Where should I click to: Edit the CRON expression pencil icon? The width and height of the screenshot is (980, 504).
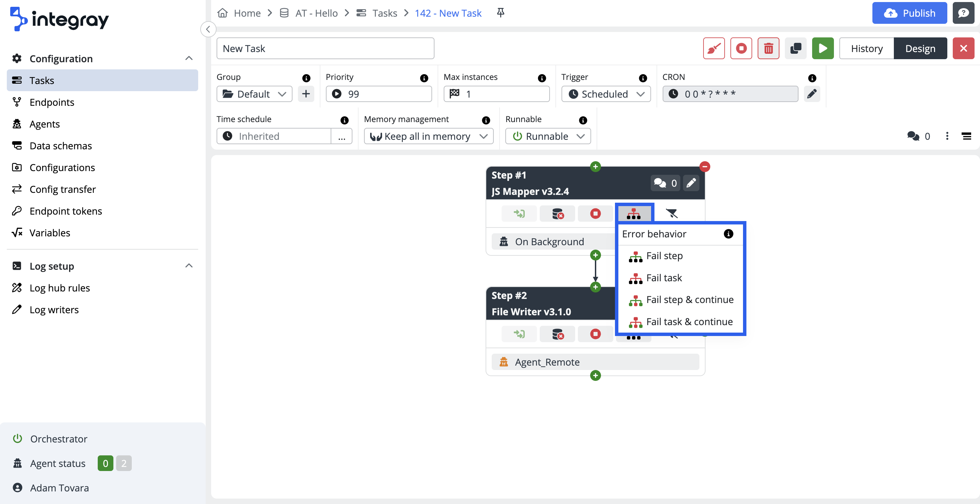pyautogui.click(x=811, y=94)
